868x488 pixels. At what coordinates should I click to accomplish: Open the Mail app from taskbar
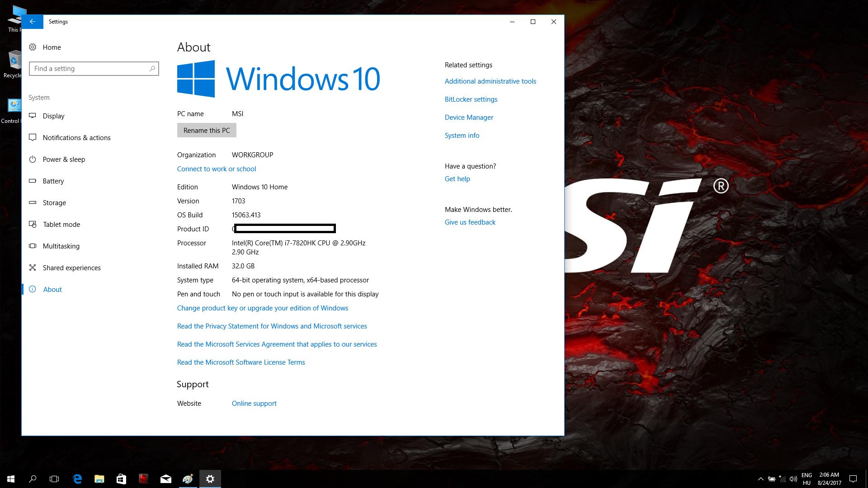click(x=166, y=479)
